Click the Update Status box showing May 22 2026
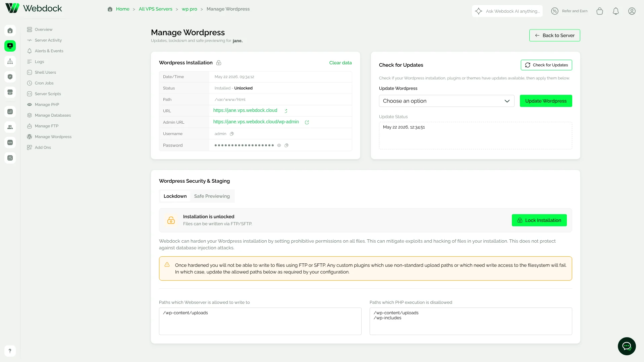The height and width of the screenshot is (362, 644). coord(475,135)
